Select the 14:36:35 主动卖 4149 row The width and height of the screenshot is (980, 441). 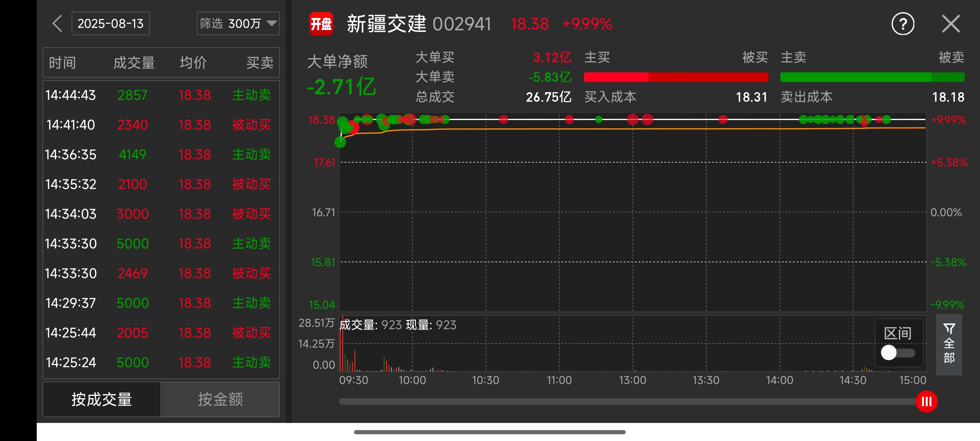click(161, 154)
